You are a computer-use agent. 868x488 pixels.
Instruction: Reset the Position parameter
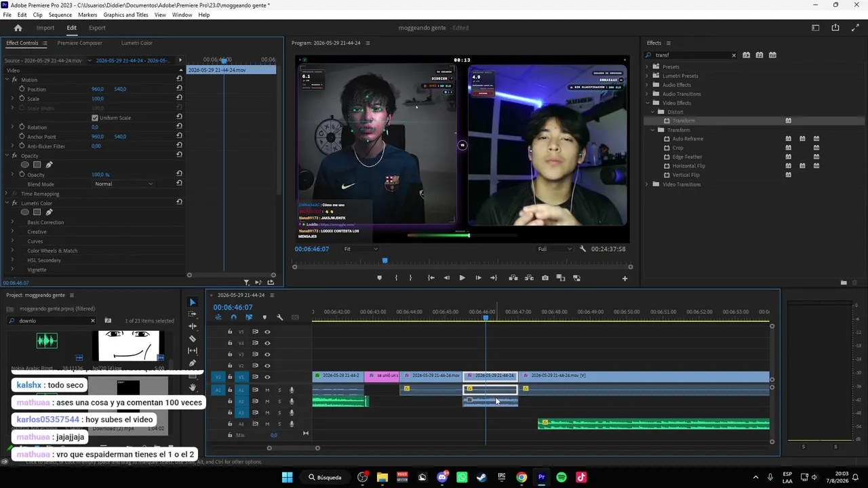[179, 89]
